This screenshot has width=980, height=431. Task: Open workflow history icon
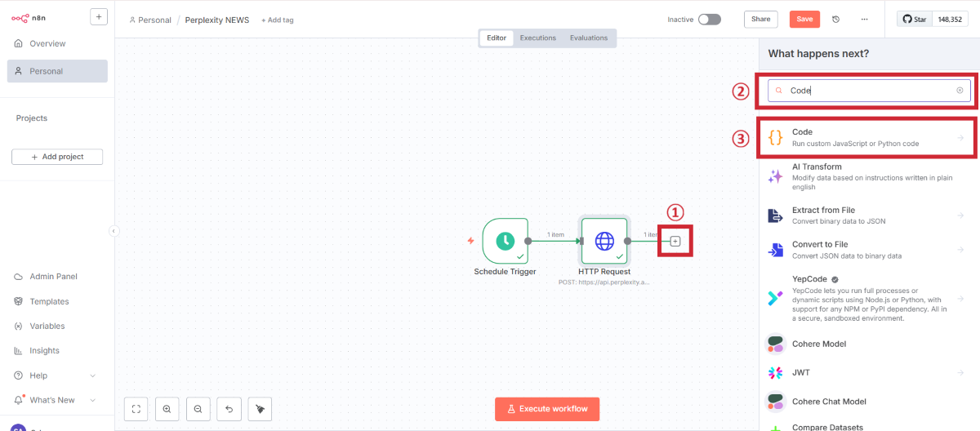click(x=835, y=19)
